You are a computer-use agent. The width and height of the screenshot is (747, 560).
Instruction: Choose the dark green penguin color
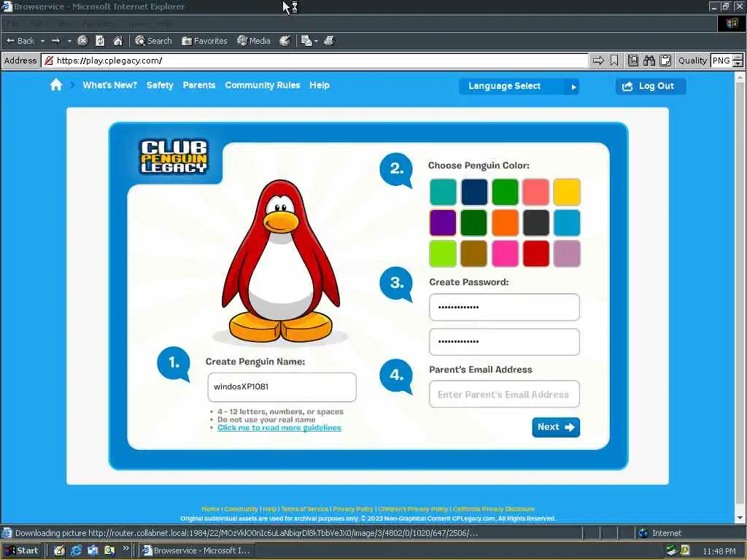coord(474,223)
